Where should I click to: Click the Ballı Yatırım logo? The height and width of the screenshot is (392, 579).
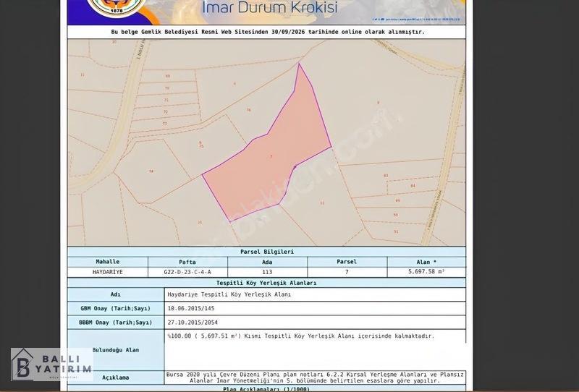pos(51,365)
